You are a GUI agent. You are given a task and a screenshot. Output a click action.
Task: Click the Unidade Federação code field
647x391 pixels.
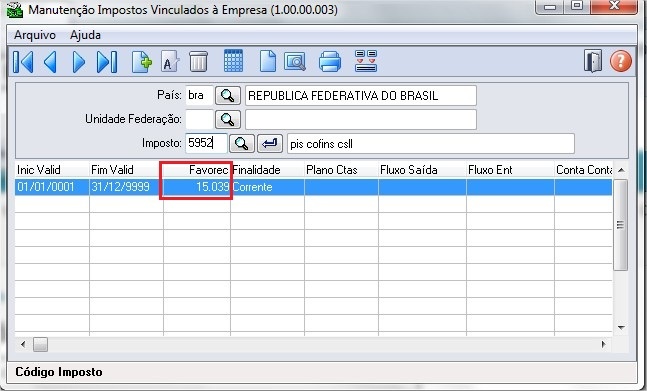click(199, 119)
